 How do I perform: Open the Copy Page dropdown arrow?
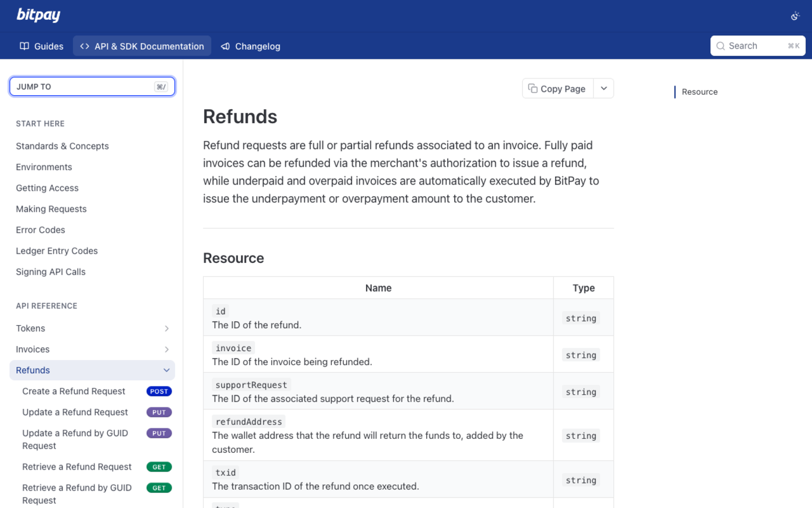(x=604, y=89)
